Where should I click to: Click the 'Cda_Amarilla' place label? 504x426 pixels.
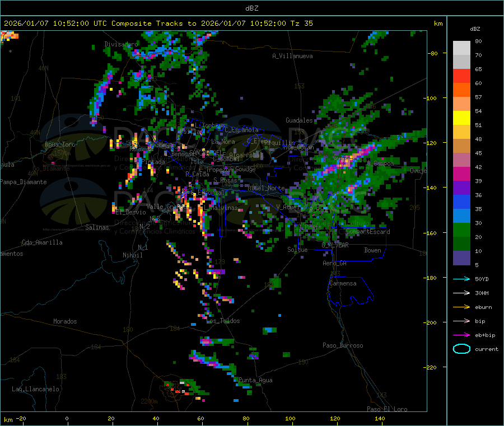(42, 242)
